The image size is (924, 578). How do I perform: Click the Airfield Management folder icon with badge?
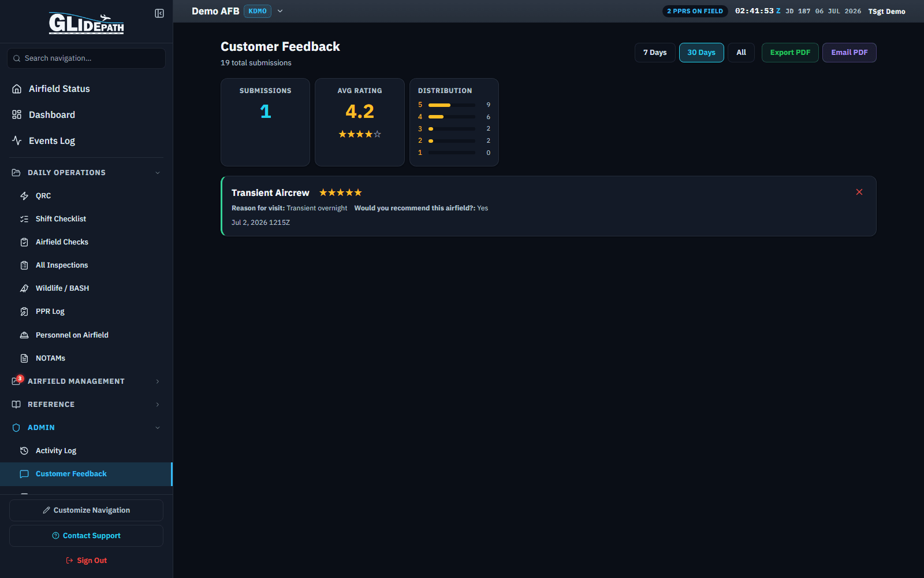click(17, 380)
